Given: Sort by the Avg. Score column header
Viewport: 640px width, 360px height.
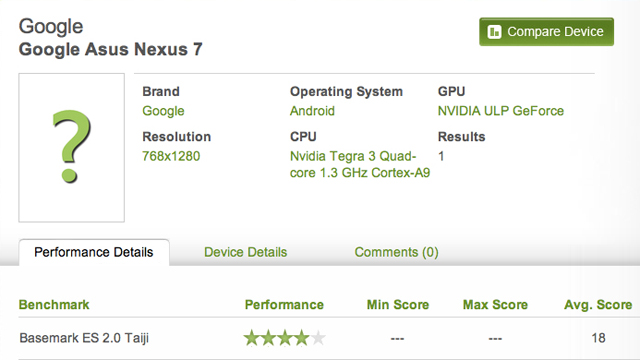Looking at the screenshot, I should click(598, 305).
